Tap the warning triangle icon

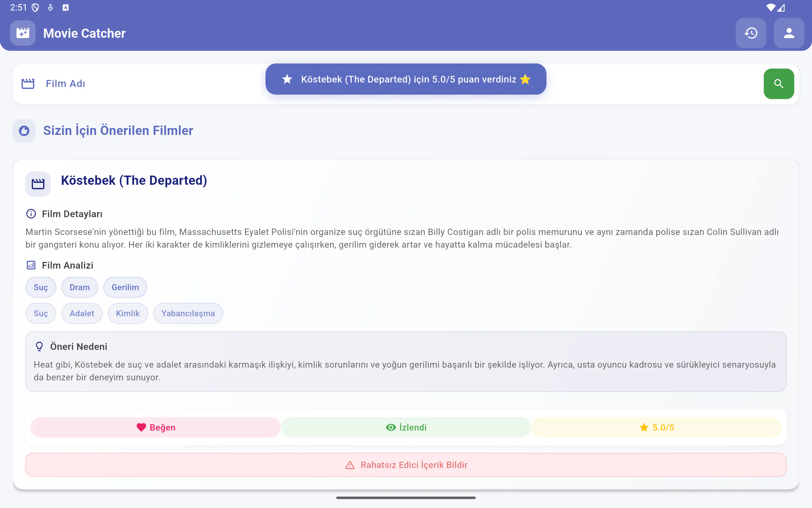350,465
